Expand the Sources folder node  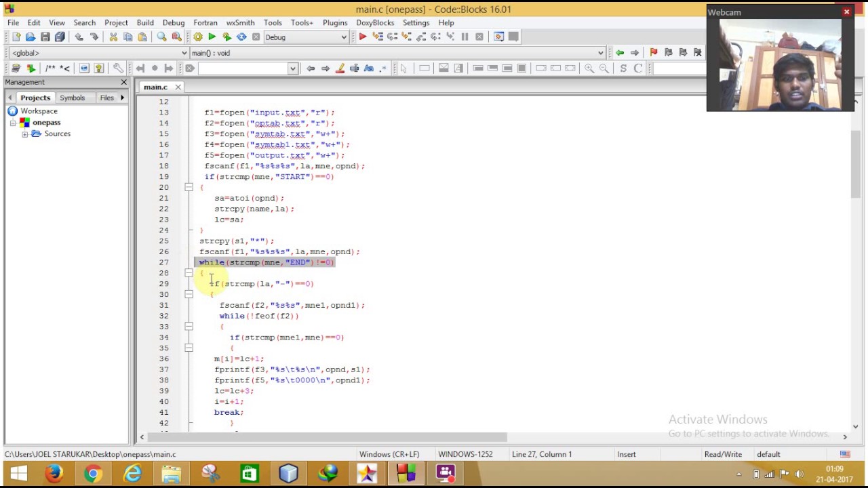24,134
